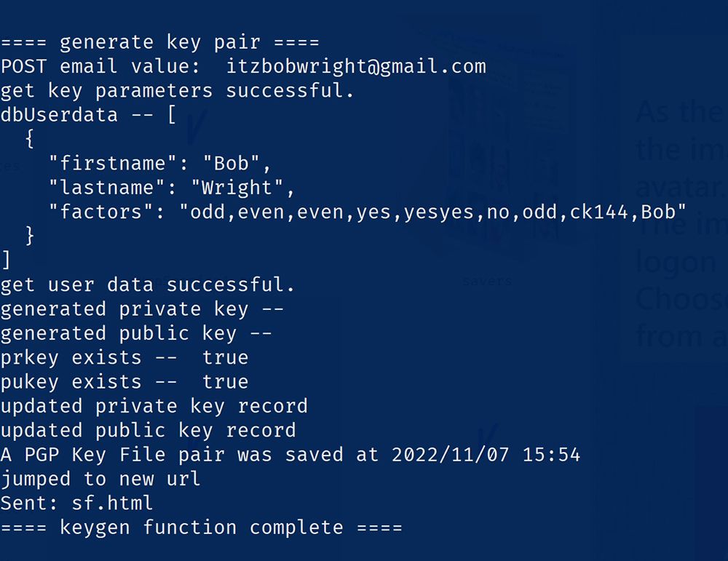This screenshot has height=561, width=728.
Task: Click the "dbUserdata -- [" line
Action: [x=88, y=115]
